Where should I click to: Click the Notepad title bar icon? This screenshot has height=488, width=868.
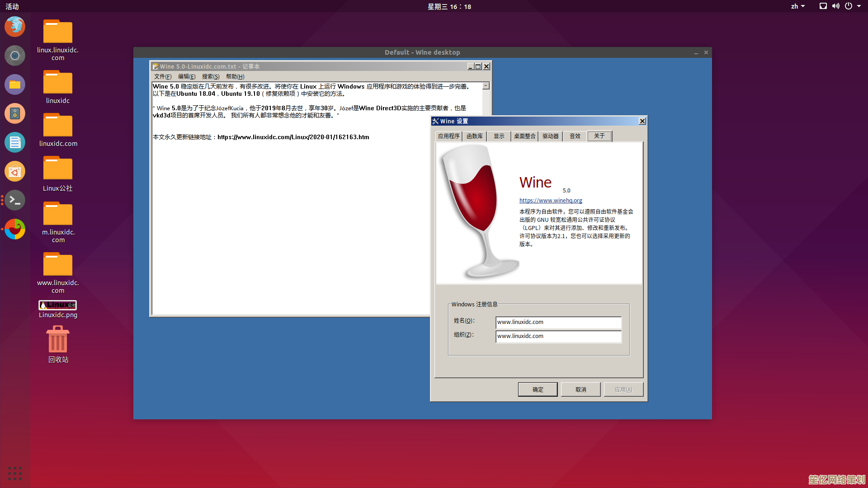[x=156, y=66]
